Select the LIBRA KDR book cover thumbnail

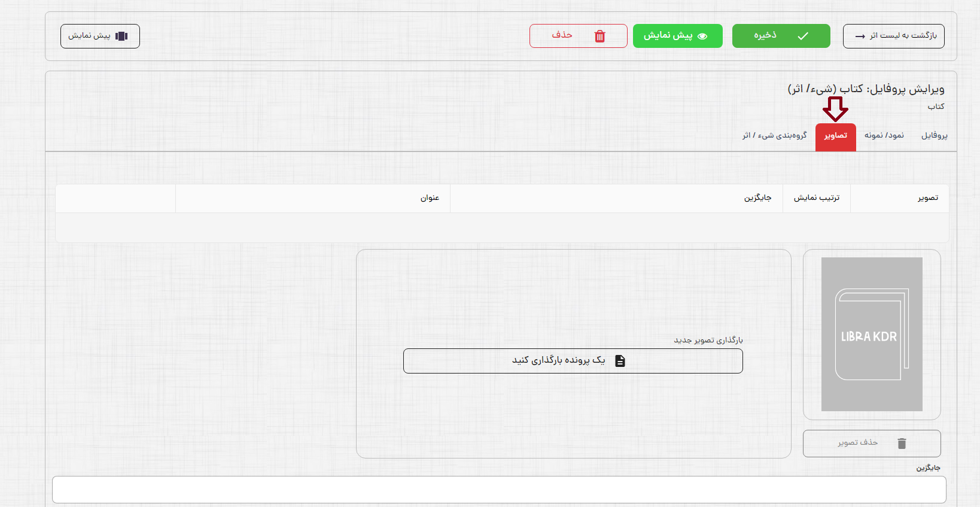click(872, 334)
